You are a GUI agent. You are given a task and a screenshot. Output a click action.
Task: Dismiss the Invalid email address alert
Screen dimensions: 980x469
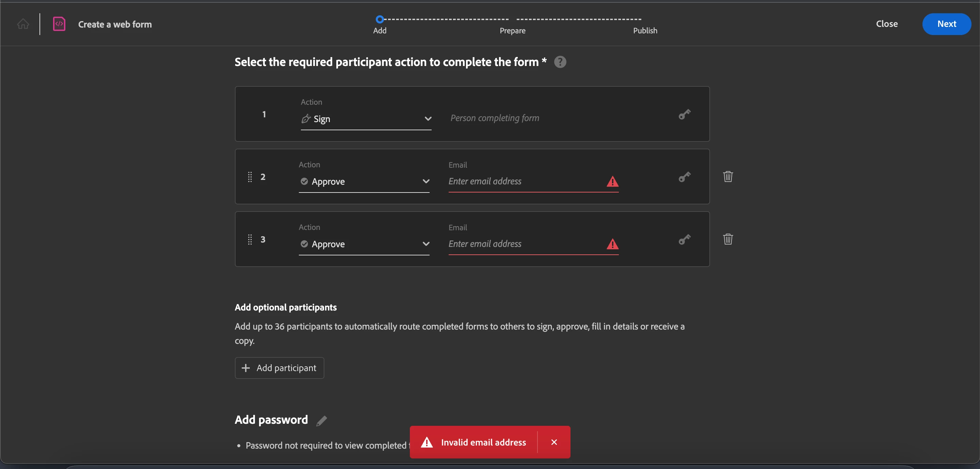[554, 442]
